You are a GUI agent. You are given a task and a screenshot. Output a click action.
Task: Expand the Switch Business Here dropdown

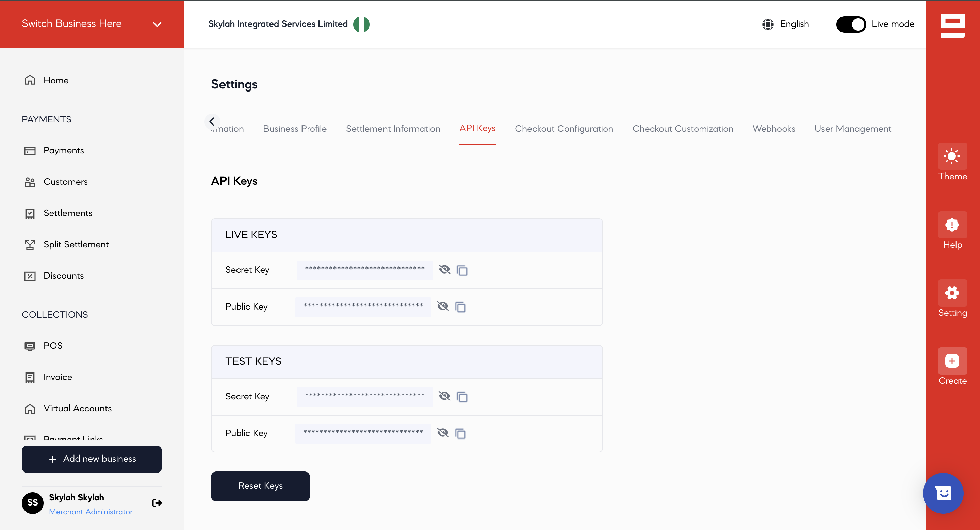(x=91, y=23)
